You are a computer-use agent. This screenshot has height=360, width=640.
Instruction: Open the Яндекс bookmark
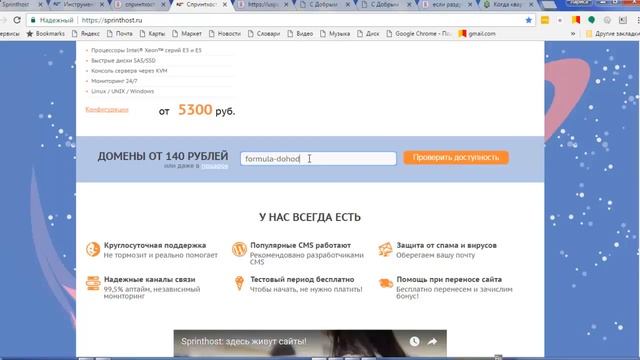[x=86, y=34]
